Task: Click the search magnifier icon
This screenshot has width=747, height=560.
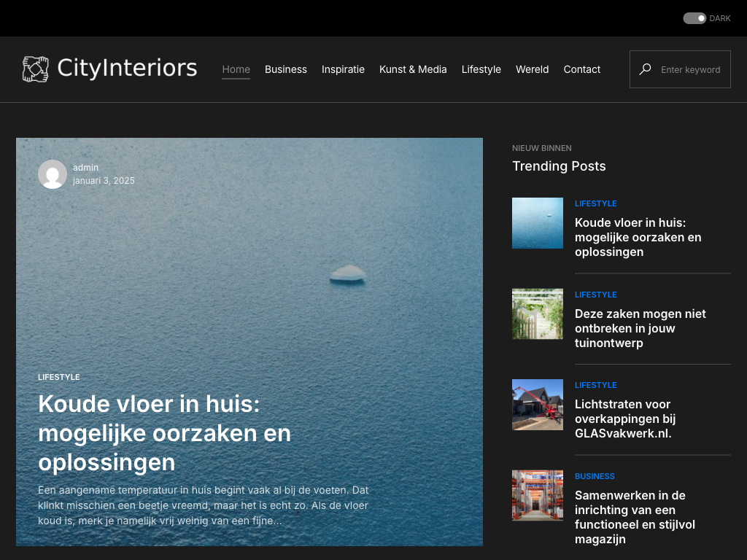Action: click(645, 69)
